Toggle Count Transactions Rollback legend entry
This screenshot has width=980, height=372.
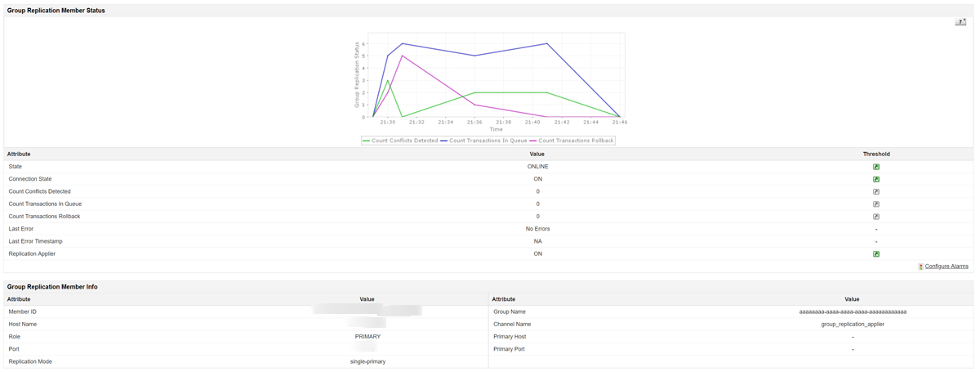click(572, 141)
